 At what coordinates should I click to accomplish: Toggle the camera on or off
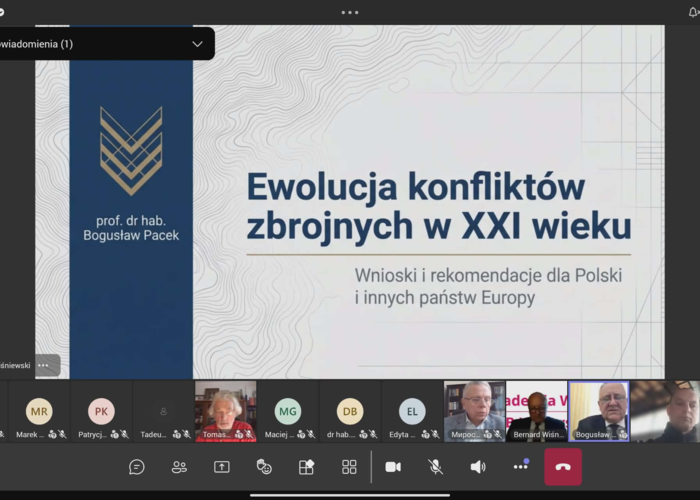(x=393, y=467)
